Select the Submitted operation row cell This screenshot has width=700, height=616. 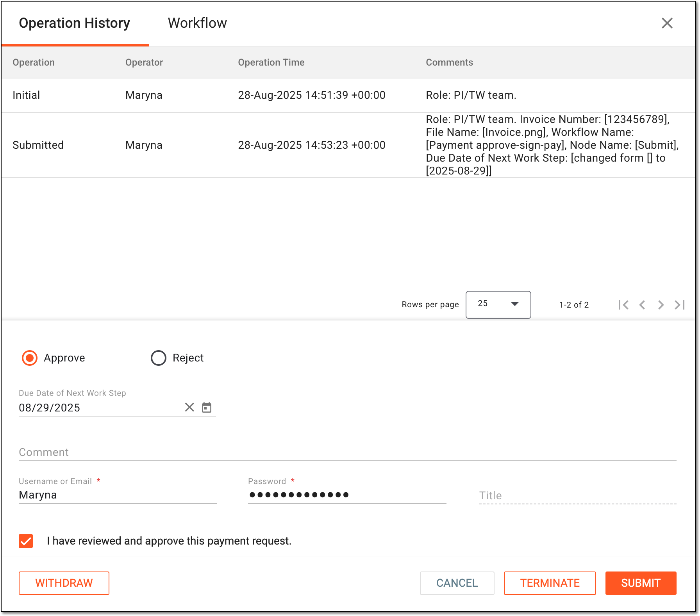[x=38, y=145]
